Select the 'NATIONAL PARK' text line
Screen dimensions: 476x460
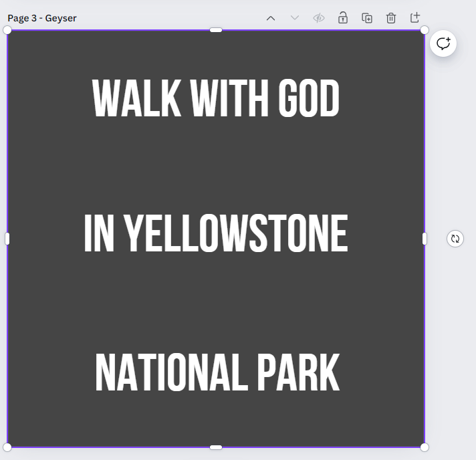217,372
